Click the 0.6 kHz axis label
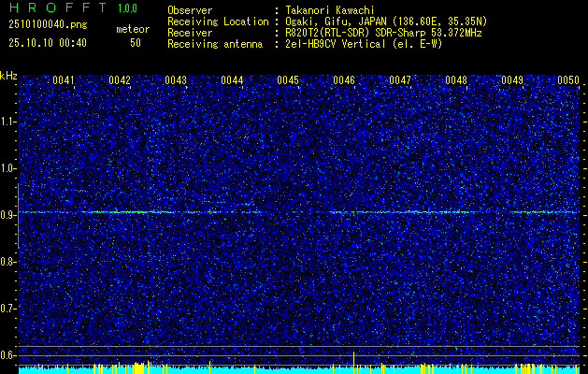Screen dimensions: 588x374 point(8,355)
